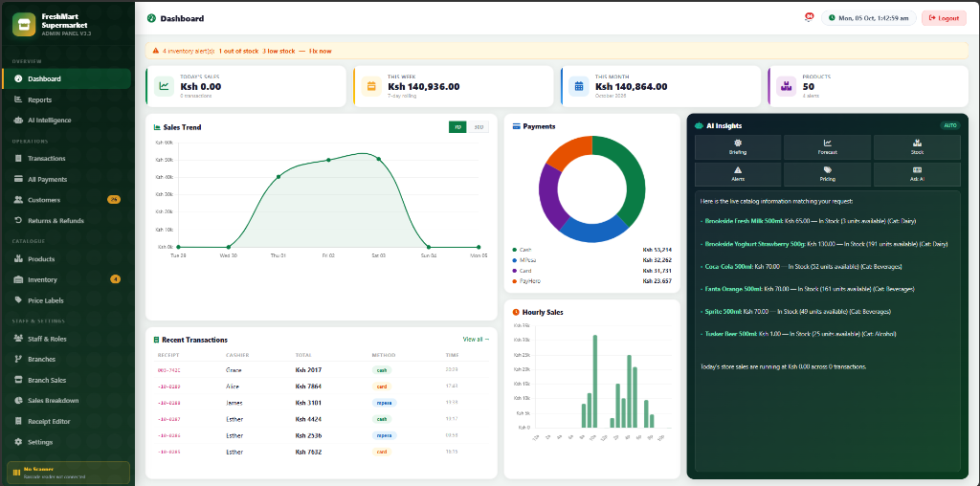Click the Thu 01 data point on Sales Trend
Screen dimensions: 980x486
click(x=278, y=177)
